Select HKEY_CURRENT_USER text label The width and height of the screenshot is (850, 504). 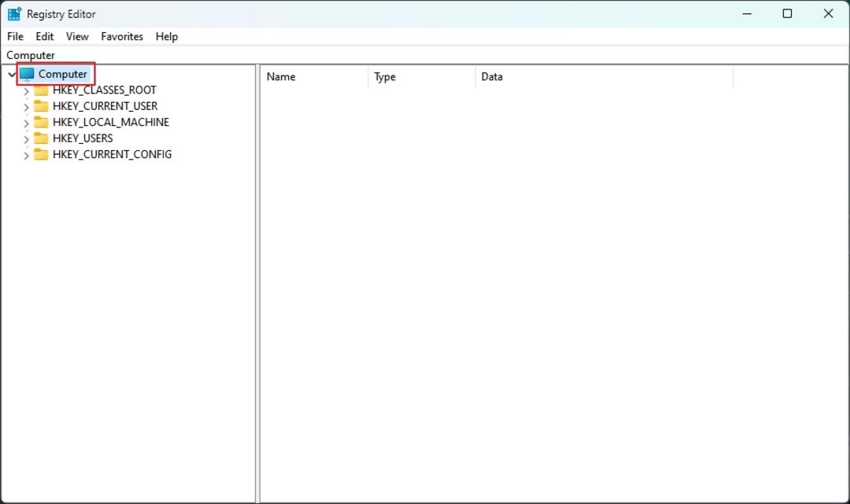pyautogui.click(x=105, y=106)
